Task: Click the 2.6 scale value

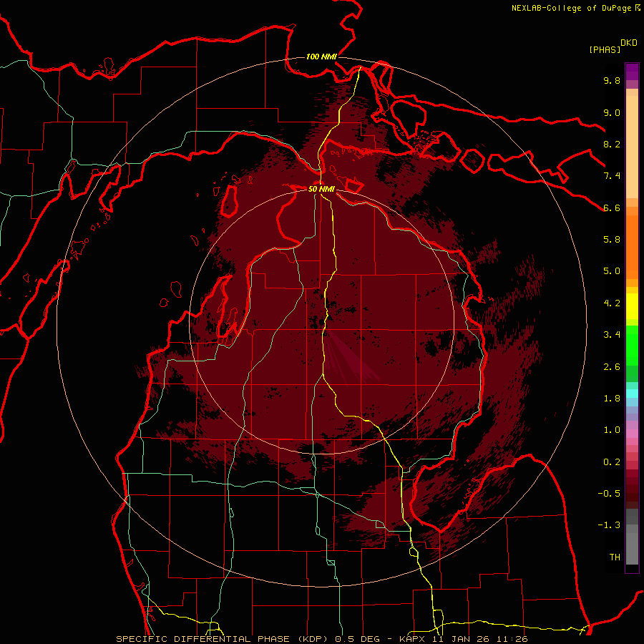Action: [x=612, y=367]
